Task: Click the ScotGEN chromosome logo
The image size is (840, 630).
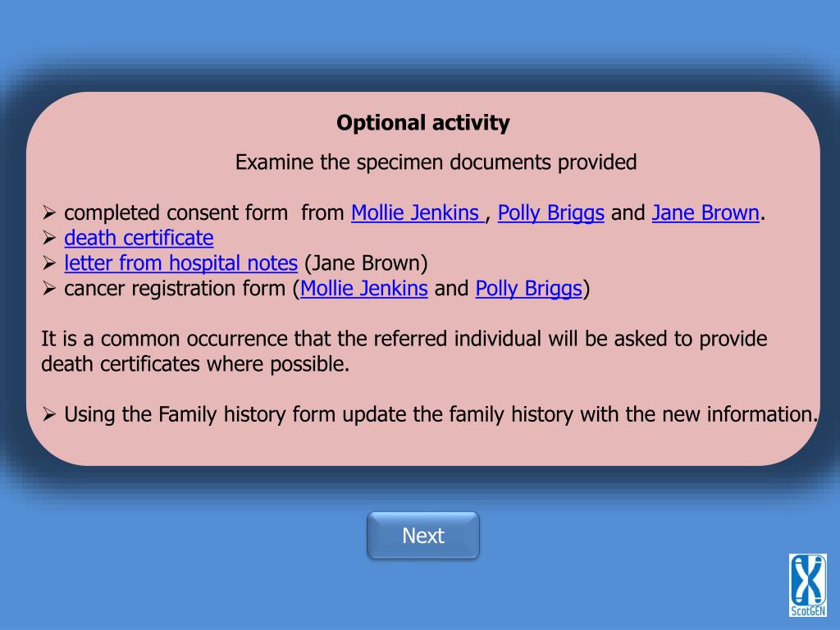Action: coord(807,586)
